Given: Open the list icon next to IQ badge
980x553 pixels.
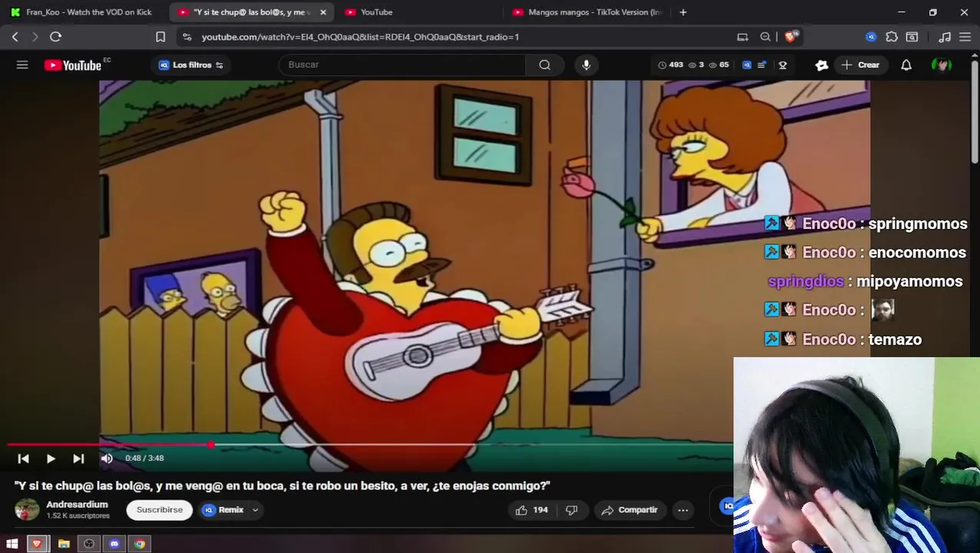Looking at the screenshot, I should point(762,65).
